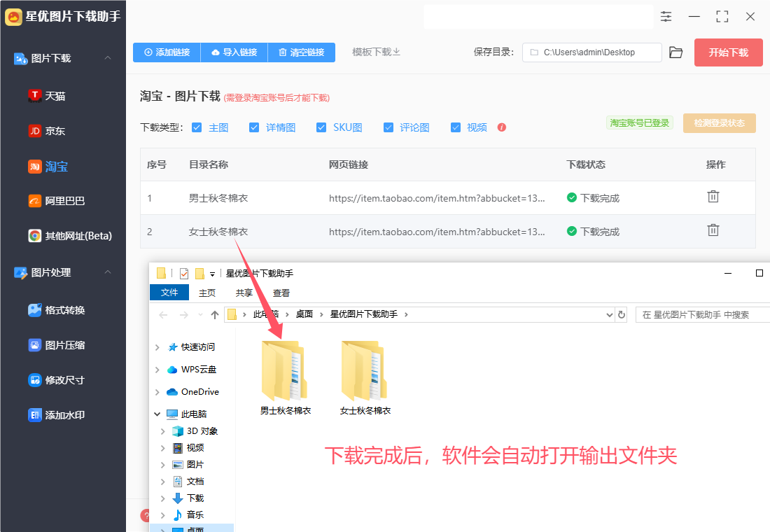770x532 pixels.
Task: Expand WPS云盘 in Explorer tree
Action: click(157, 370)
